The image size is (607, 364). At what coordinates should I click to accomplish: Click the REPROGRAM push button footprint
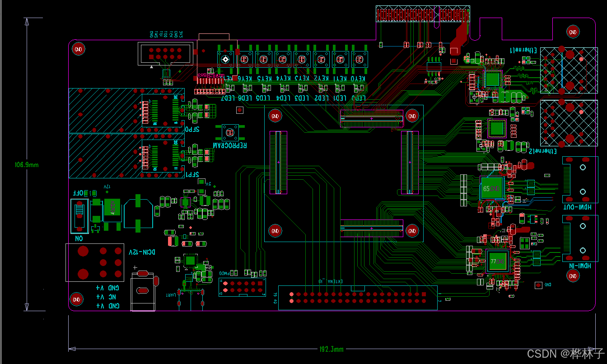click(230, 133)
